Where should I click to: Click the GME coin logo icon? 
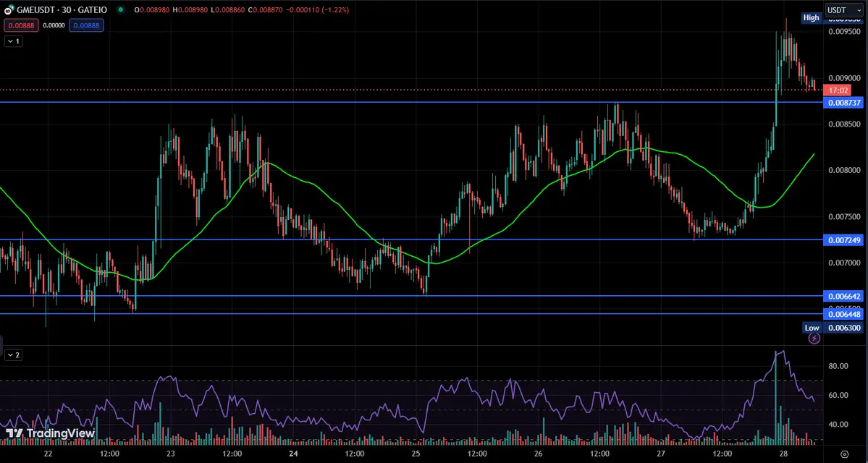(x=9, y=10)
